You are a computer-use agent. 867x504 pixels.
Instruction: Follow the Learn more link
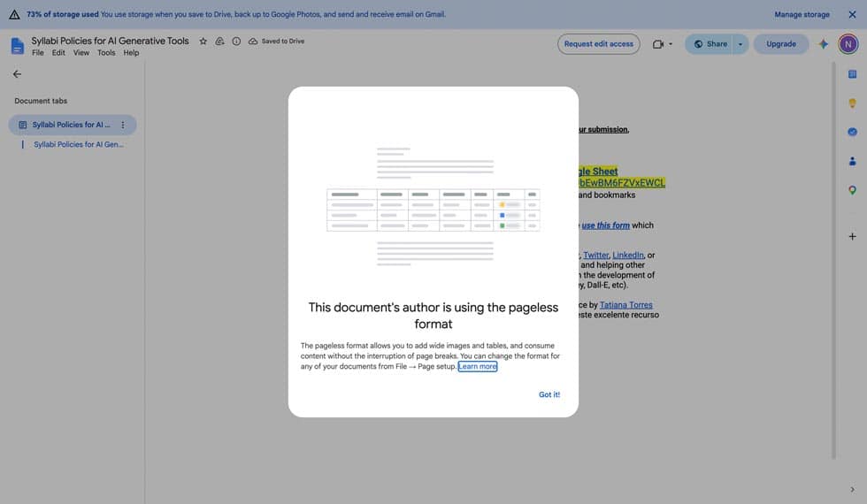(478, 366)
